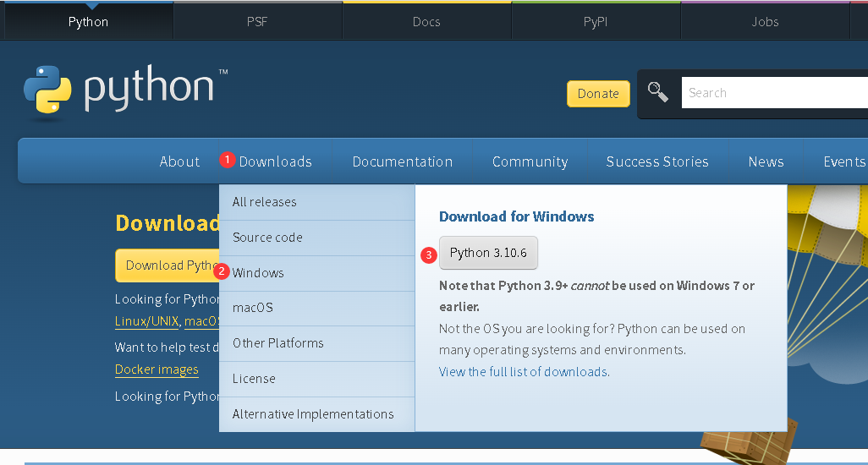The width and height of the screenshot is (868, 465).
Task: Open the Downloads navigation menu
Action: point(275,161)
